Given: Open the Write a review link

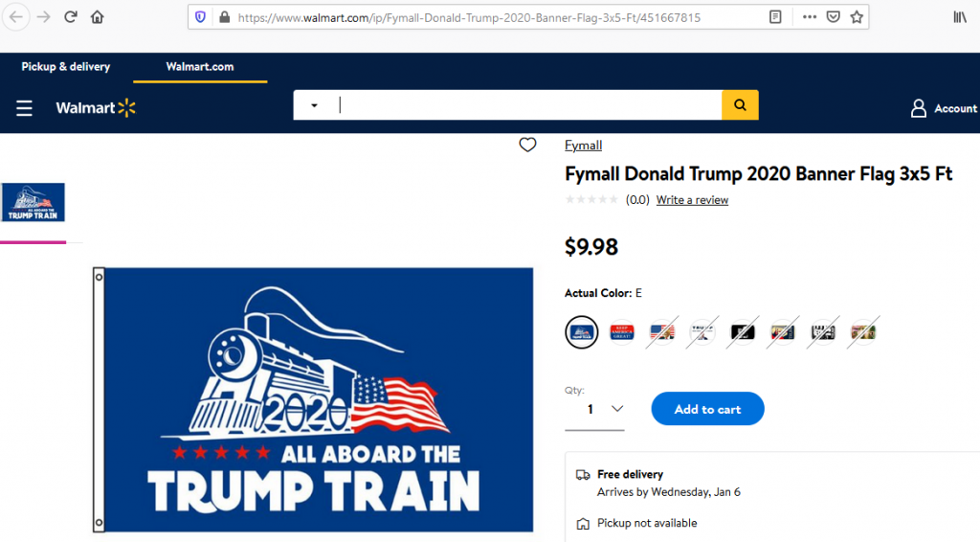Looking at the screenshot, I should (x=692, y=200).
